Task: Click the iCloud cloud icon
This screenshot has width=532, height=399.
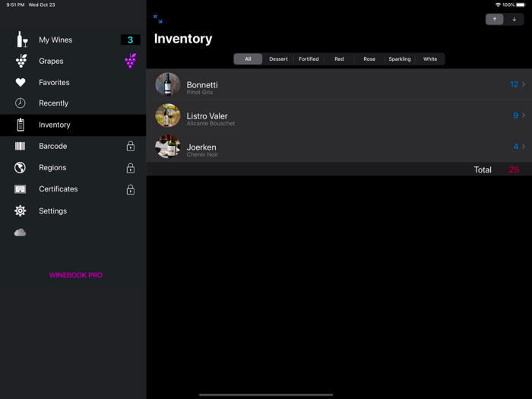Action: click(20, 233)
